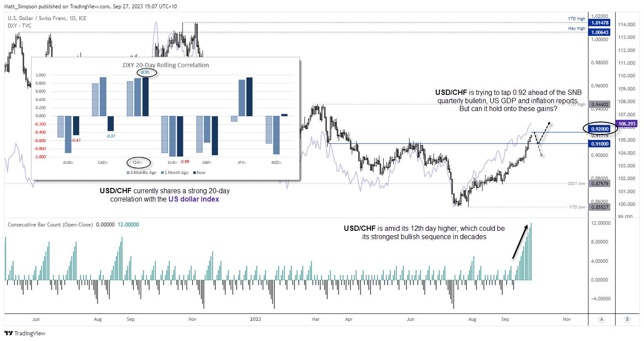Click the 102.000 DXY axis tick

(626, 178)
